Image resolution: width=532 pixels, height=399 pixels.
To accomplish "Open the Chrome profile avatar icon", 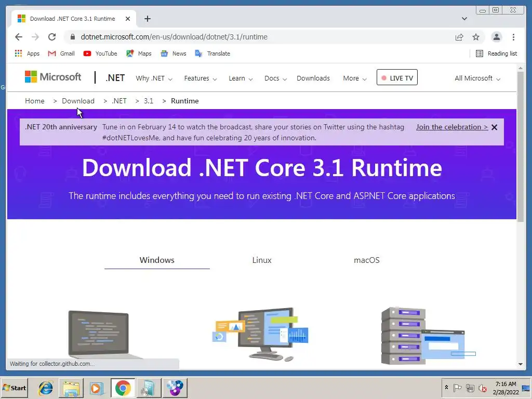I will click(496, 37).
